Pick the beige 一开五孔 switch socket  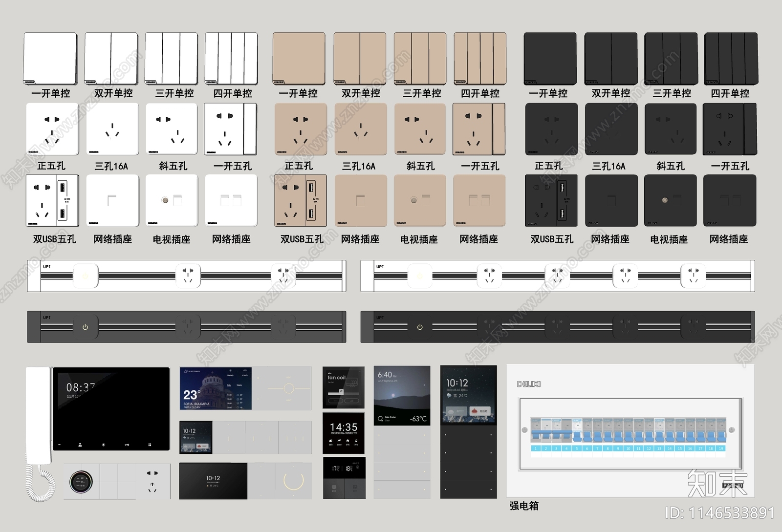pos(479,129)
